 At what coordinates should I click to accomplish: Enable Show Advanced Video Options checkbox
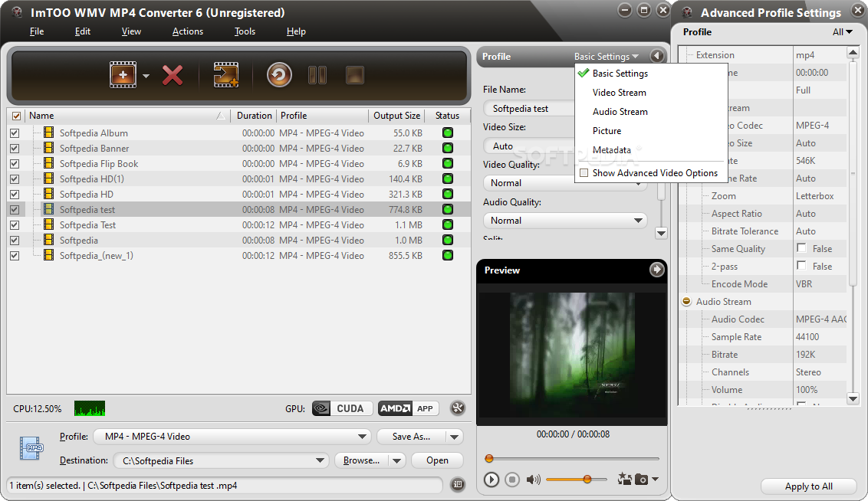point(584,173)
